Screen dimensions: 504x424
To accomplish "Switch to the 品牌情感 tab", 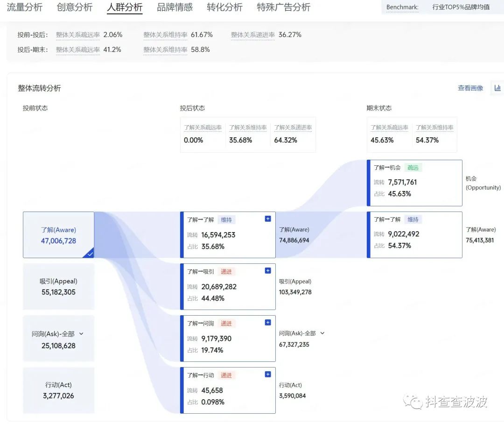I will [x=175, y=7].
